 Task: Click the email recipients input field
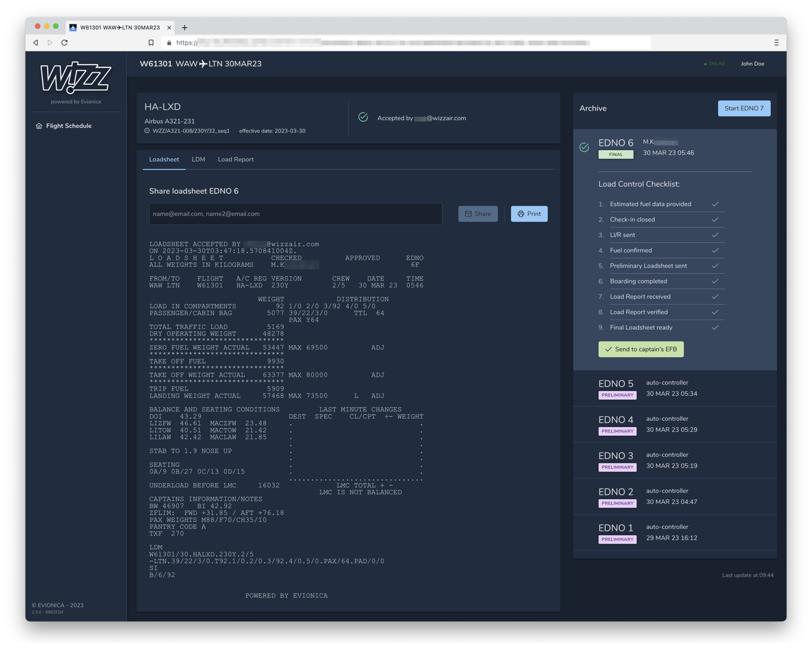[295, 214]
